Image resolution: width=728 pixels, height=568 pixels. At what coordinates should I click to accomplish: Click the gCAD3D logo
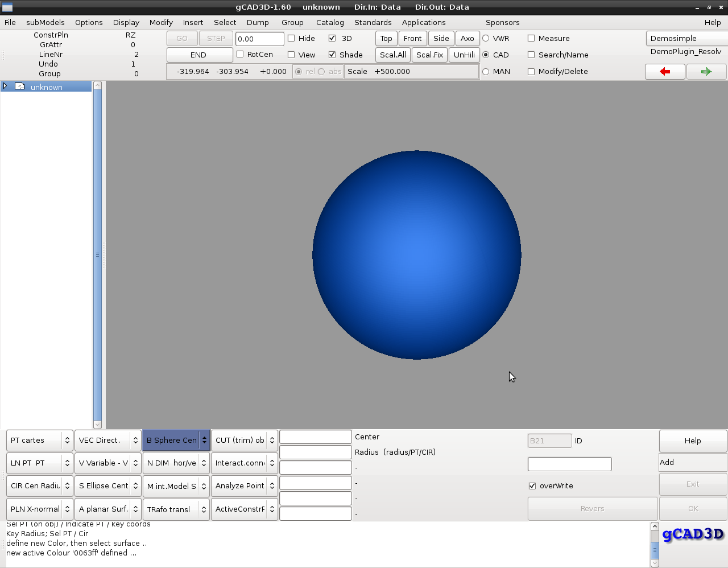coord(693,534)
